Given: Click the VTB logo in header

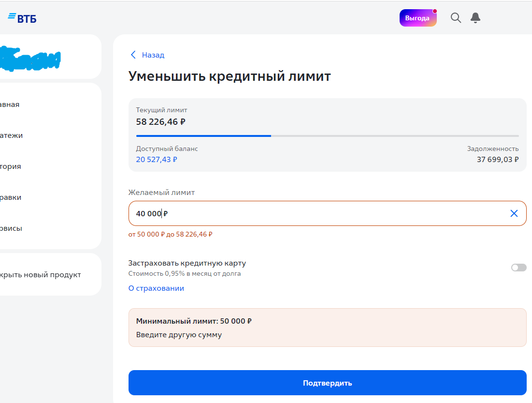Looking at the screenshot, I should [22, 18].
